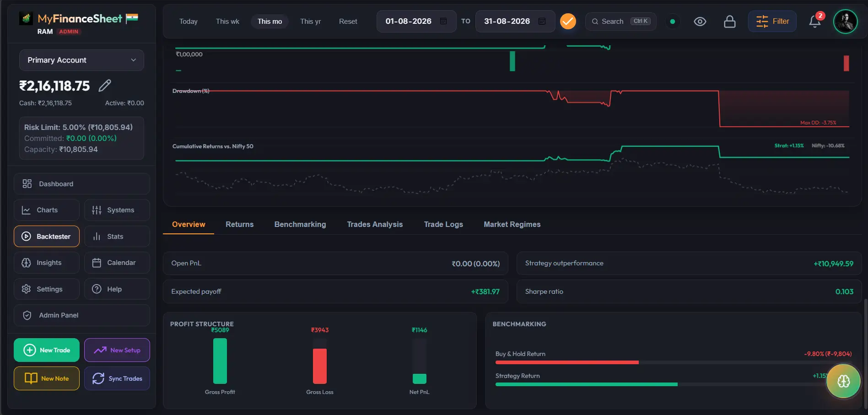Switch to the Benchmarking tab
This screenshot has width=868, height=415.
300,224
